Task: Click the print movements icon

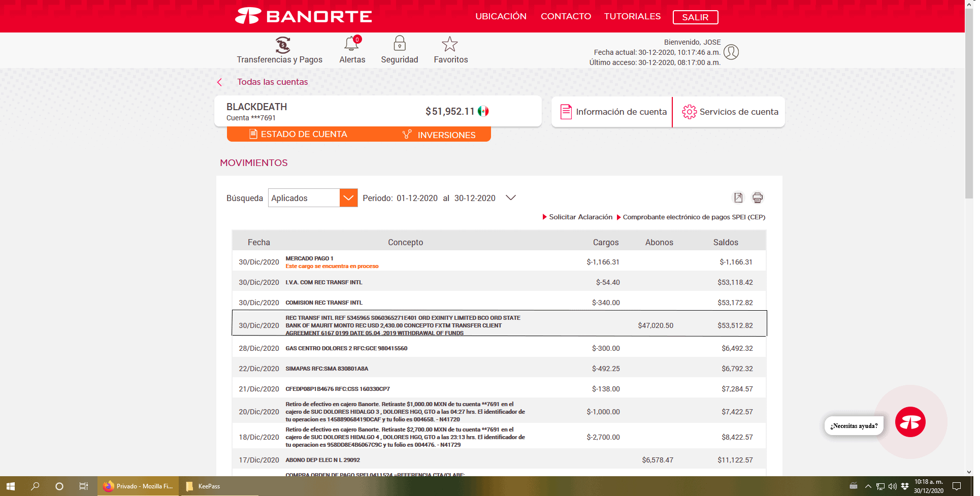Action: (758, 197)
